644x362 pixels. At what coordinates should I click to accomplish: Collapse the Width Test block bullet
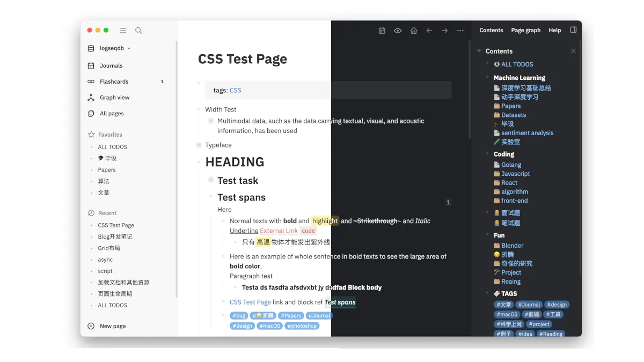pos(199,109)
